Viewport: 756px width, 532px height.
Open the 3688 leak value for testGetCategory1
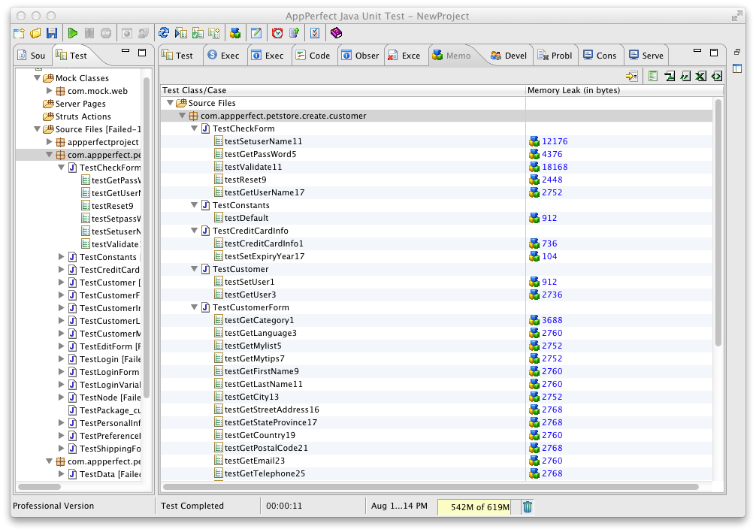coord(552,320)
